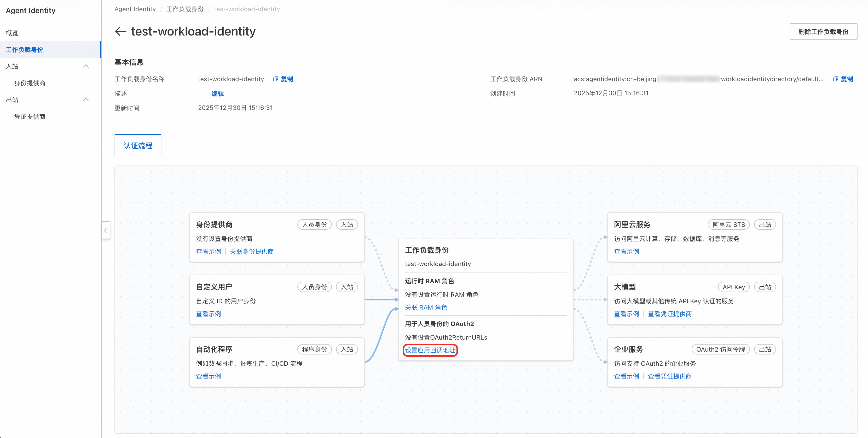Edit the description field via 编辑
868x438 pixels.
point(217,94)
